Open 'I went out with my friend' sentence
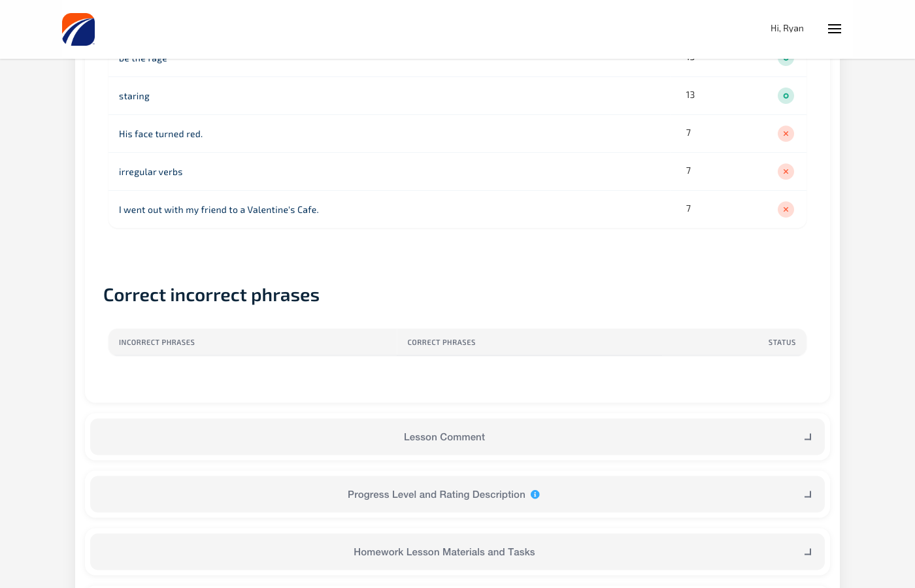Image resolution: width=915 pixels, height=588 pixels. click(x=218, y=210)
